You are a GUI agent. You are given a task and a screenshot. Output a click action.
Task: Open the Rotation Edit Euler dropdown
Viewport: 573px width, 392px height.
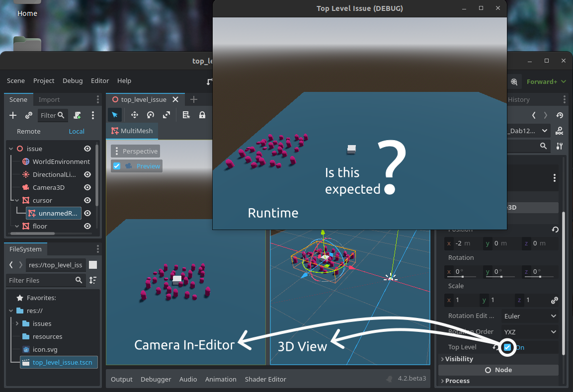530,316
